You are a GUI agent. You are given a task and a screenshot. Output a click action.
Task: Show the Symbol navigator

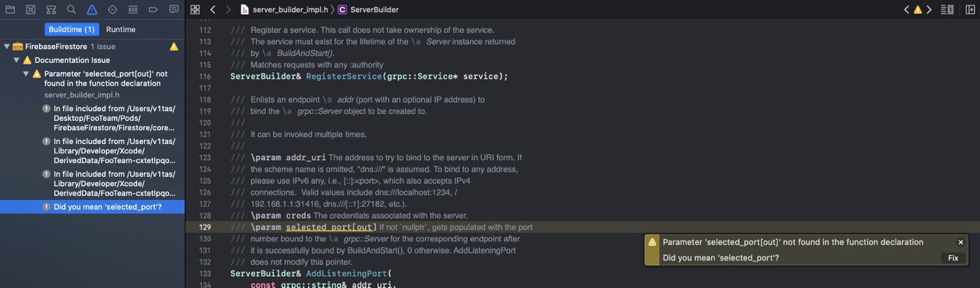click(51, 10)
